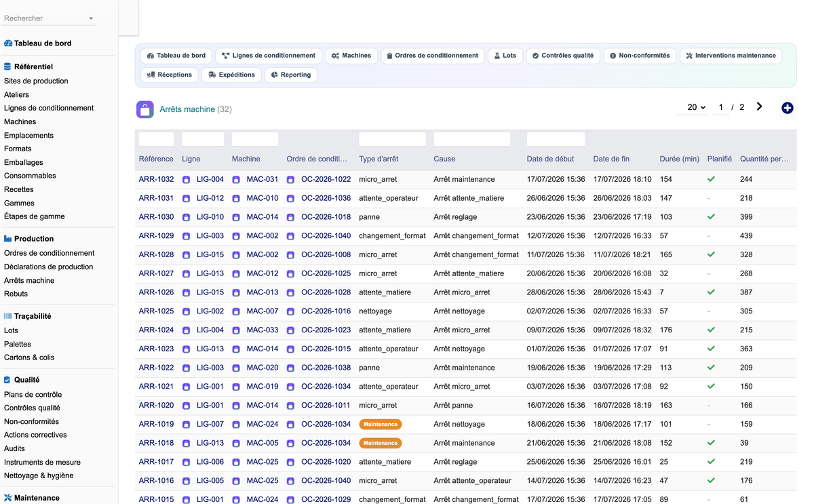Click the Qualité section check icon
This screenshot has width=814, height=504.
coord(7,380)
